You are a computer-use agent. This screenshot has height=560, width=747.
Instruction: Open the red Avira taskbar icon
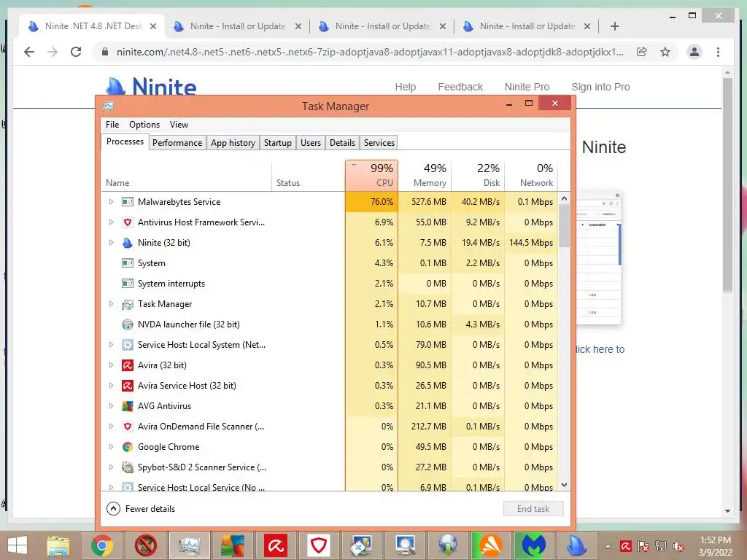(x=276, y=545)
